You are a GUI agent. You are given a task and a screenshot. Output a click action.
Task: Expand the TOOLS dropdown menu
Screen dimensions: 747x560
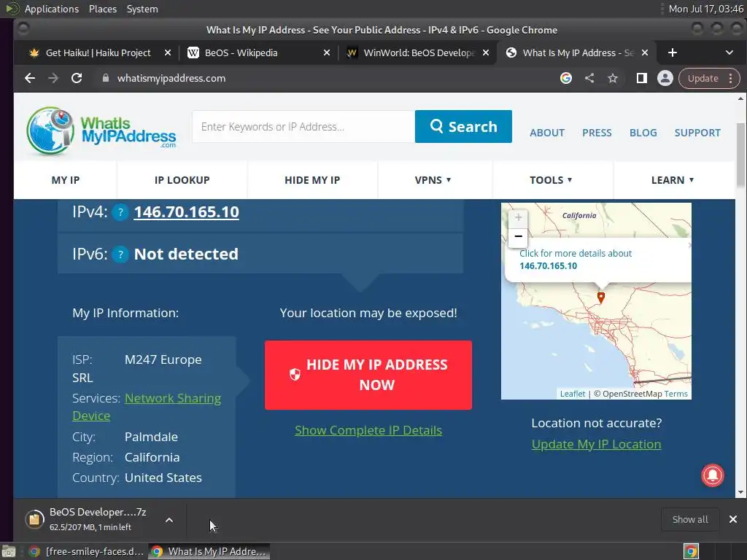551,180
